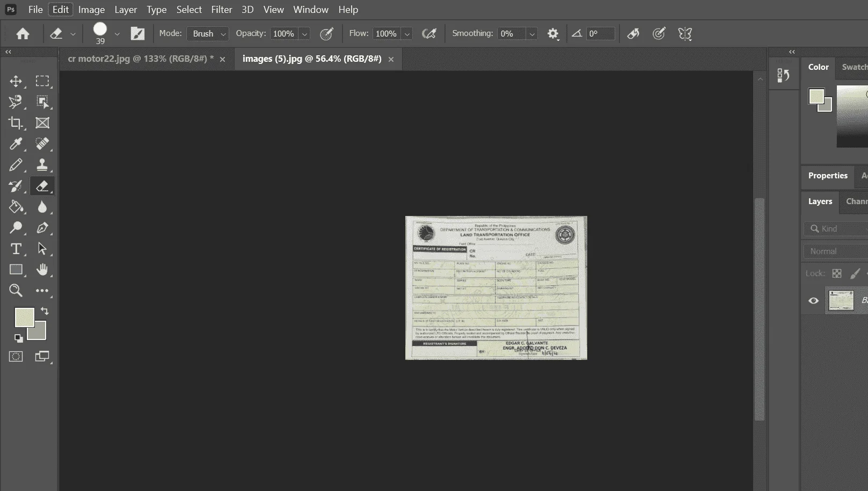Click toolbox background color swatch

coord(40,333)
